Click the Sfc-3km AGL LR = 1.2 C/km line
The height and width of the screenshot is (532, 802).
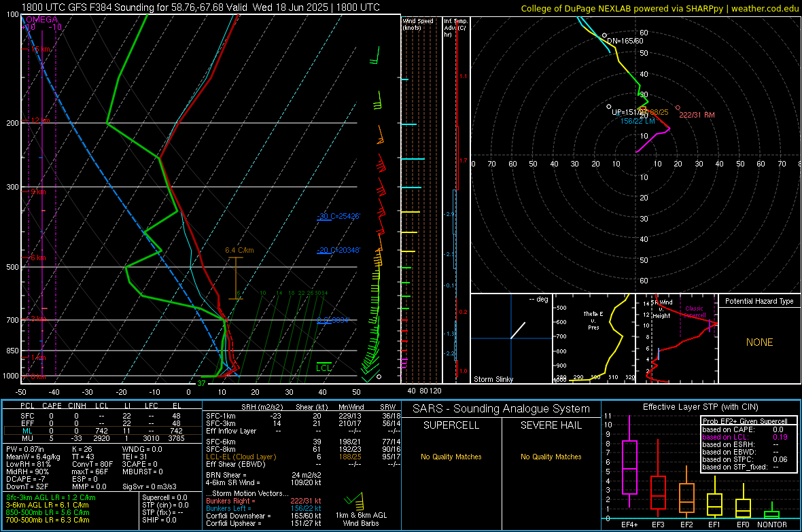[51, 497]
